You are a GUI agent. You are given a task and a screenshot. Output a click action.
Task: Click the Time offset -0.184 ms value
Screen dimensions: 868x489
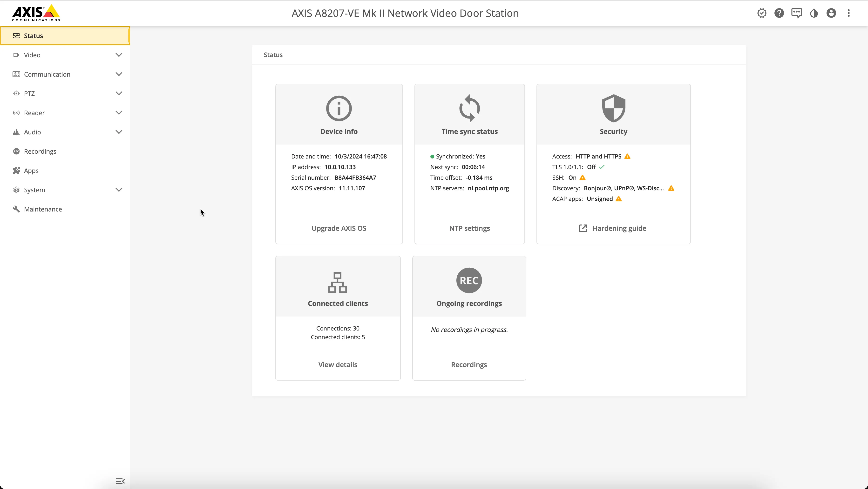click(x=479, y=178)
